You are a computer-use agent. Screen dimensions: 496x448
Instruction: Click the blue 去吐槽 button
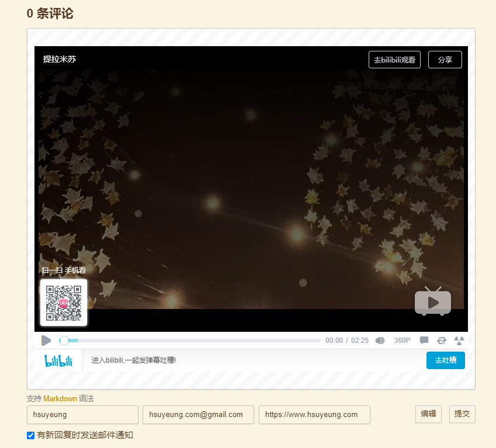pos(445,360)
